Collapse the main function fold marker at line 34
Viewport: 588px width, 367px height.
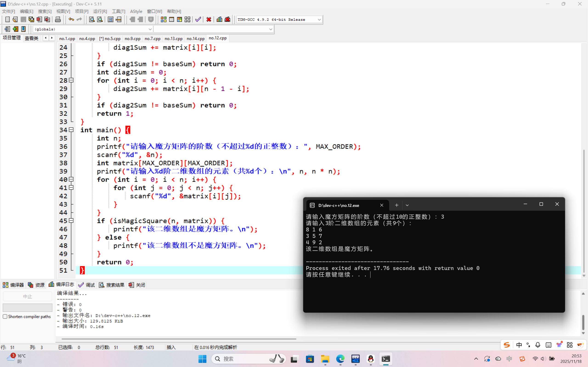click(x=71, y=130)
